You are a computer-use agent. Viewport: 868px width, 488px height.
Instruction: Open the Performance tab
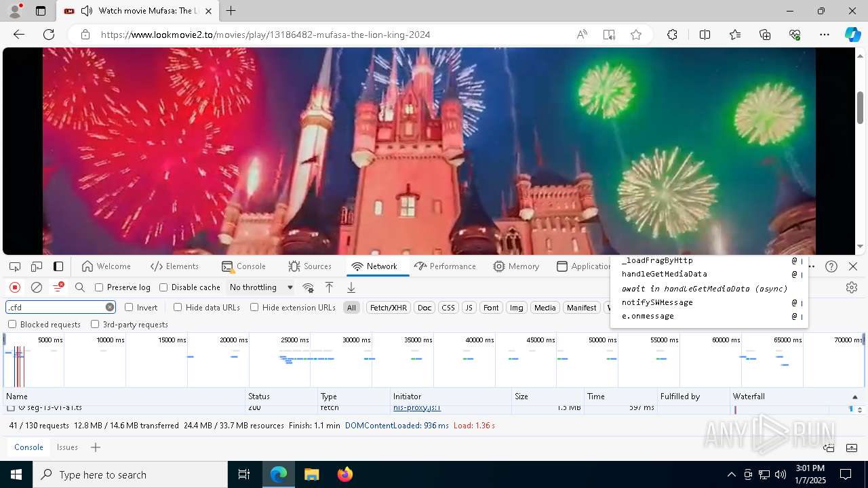(x=445, y=266)
